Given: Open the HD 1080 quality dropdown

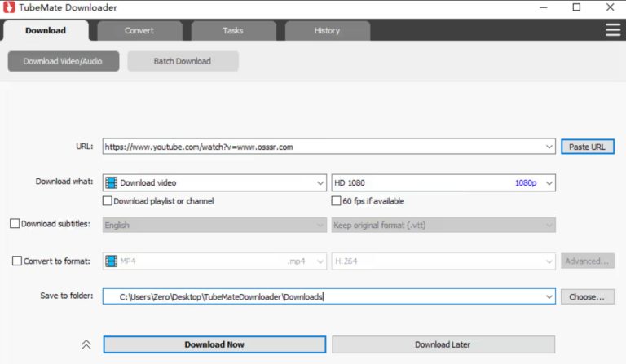Looking at the screenshot, I should coord(443,182).
